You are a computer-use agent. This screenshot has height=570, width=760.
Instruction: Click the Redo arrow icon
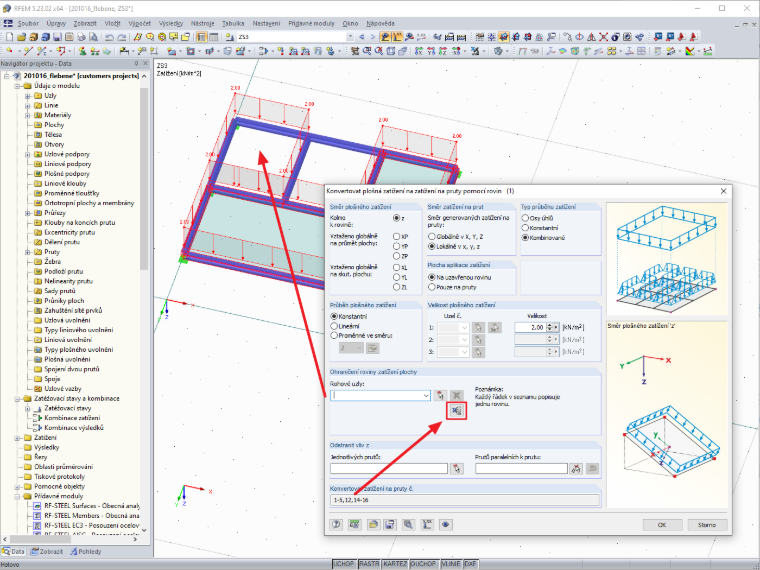pyautogui.click(x=122, y=37)
